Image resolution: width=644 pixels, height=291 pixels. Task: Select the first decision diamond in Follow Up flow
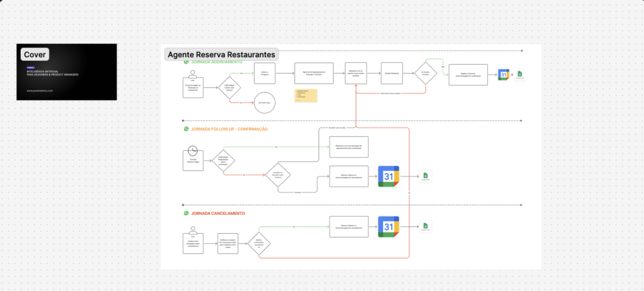pyautogui.click(x=223, y=160)
